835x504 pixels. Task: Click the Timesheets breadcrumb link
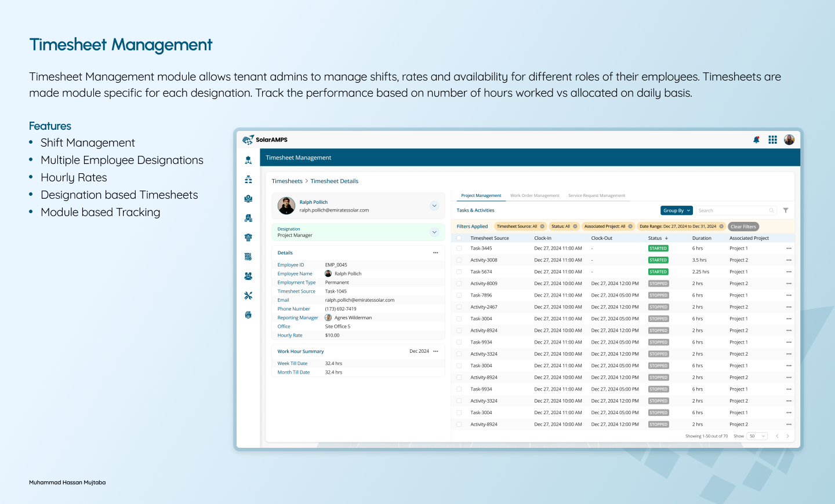click(287, 181)
